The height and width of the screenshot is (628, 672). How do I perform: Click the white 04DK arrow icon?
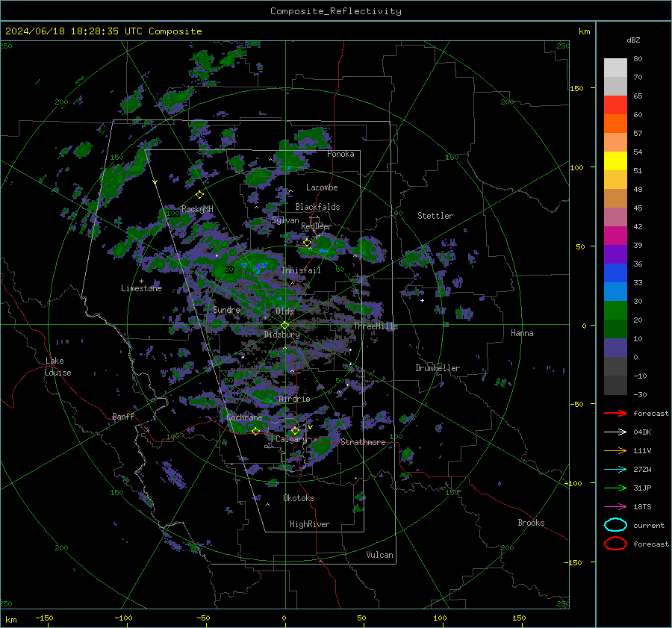click(615, 432)
